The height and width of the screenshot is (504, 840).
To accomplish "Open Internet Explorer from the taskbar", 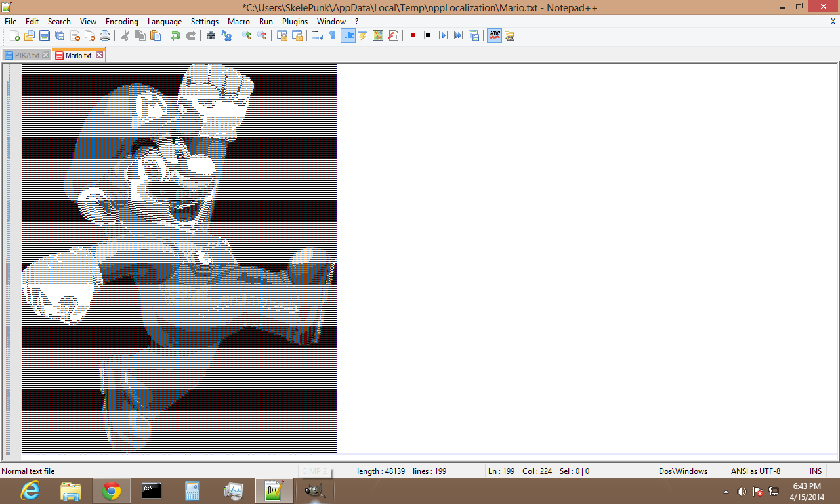I will click(30, 491).
